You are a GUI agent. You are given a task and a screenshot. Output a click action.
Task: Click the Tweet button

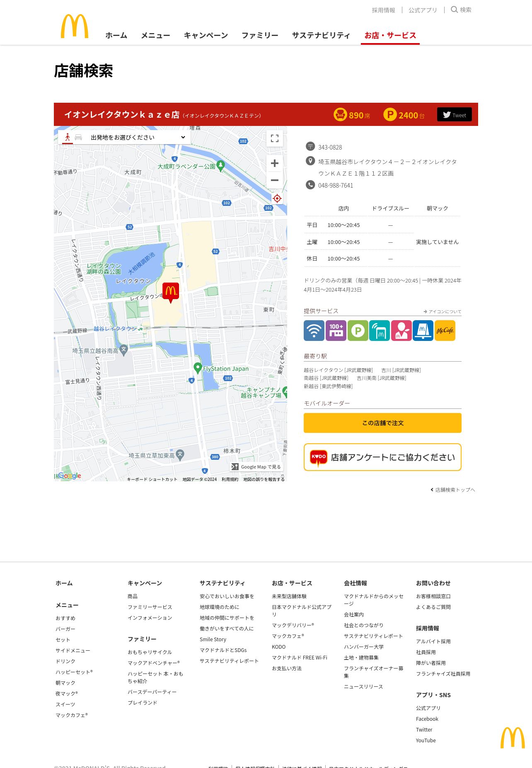click(455, 115)
